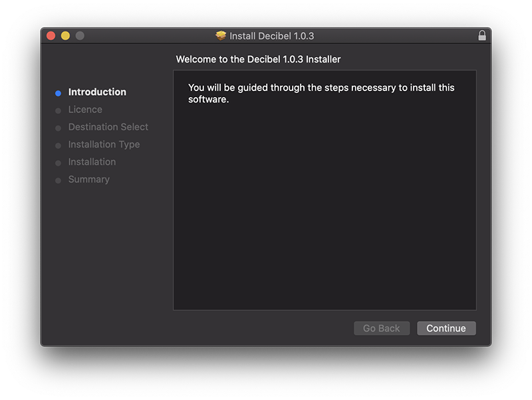Click the bullet beside Destination Select
Viewport: 532px width, 400px height.
click(x=59, y=128)
